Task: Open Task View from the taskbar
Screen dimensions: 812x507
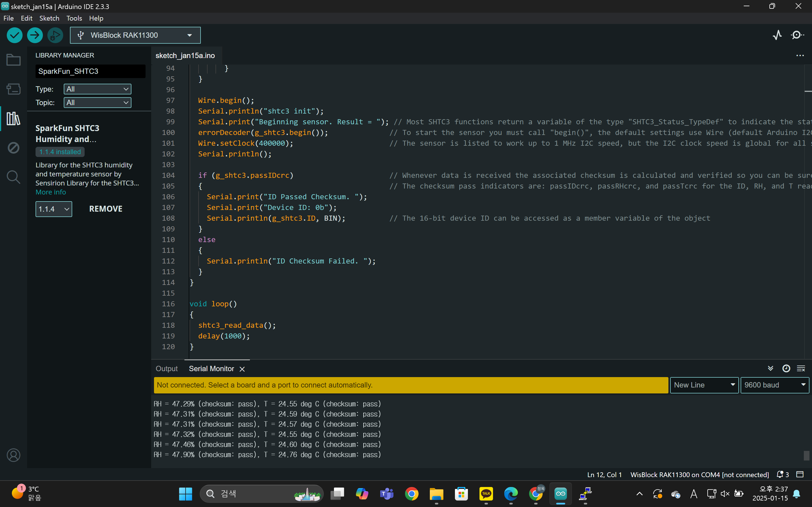Action: tap(337, 493)
